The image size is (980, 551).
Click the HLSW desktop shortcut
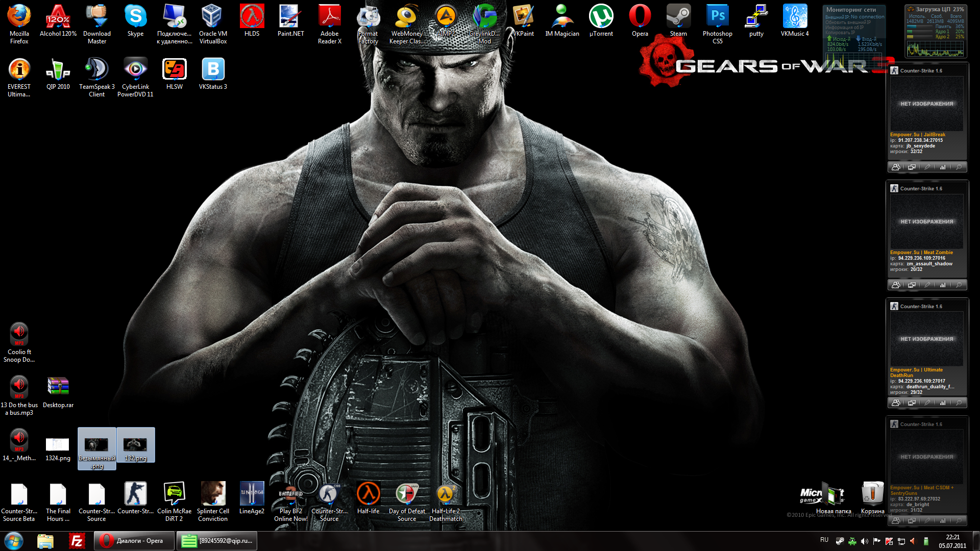pos(175,74)
